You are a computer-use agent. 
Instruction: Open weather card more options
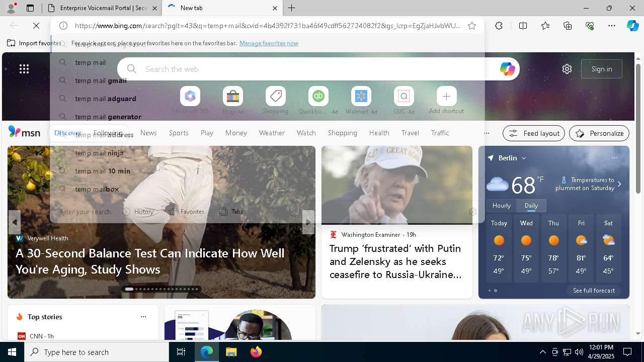(x=614, y=158)
